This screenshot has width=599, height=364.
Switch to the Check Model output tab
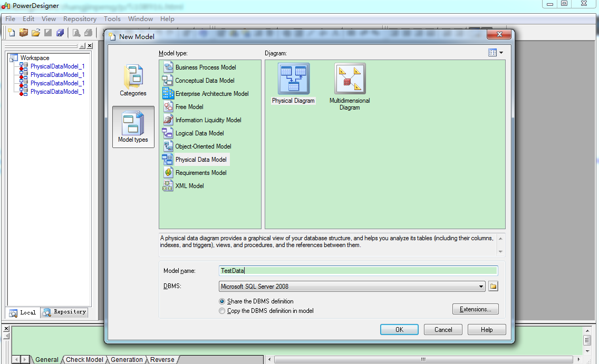84,359
